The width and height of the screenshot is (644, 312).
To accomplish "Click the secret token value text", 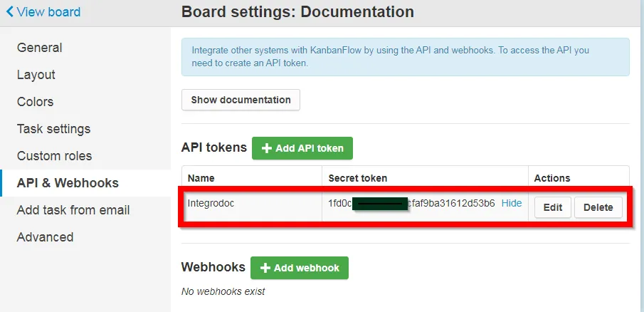I will (x=411, y=203).
